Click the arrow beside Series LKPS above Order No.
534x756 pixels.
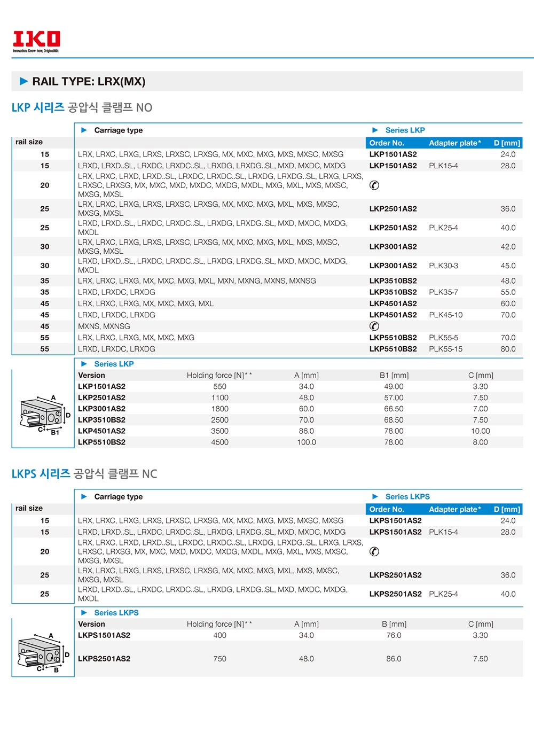click(375, 496)
